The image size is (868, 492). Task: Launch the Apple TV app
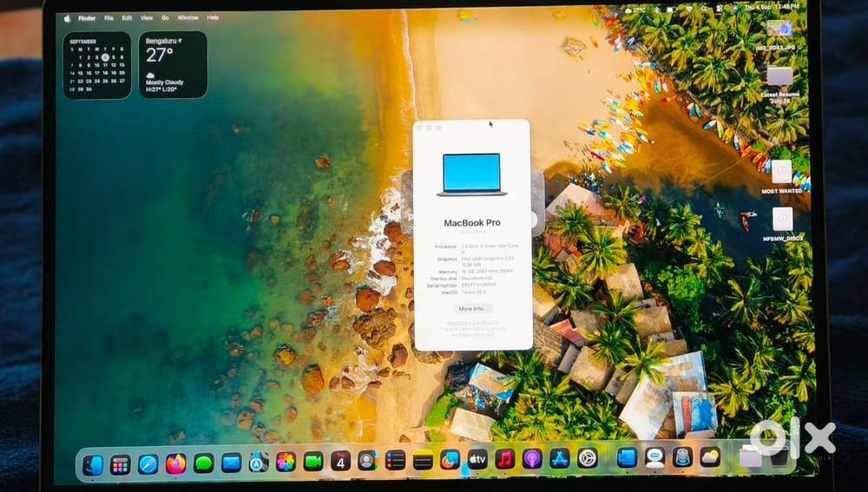coord(477,459)
